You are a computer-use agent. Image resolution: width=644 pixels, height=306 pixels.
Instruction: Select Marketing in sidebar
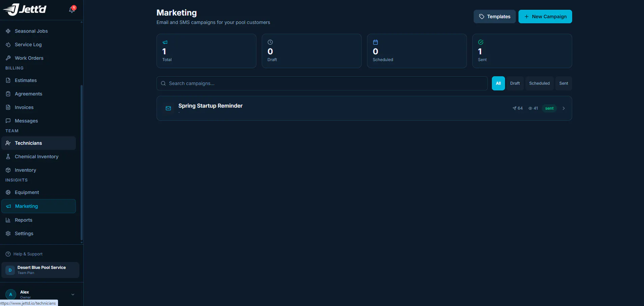coord(38,206)
